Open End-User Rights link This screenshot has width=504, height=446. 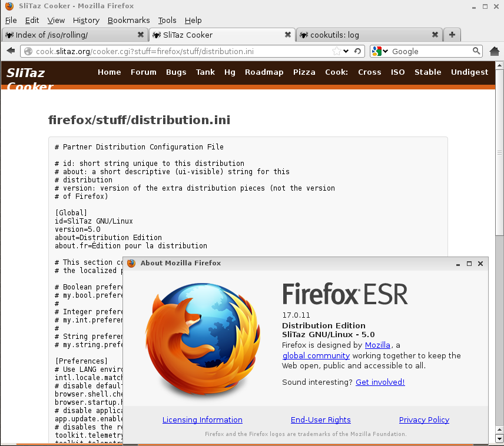coord(320,420)
